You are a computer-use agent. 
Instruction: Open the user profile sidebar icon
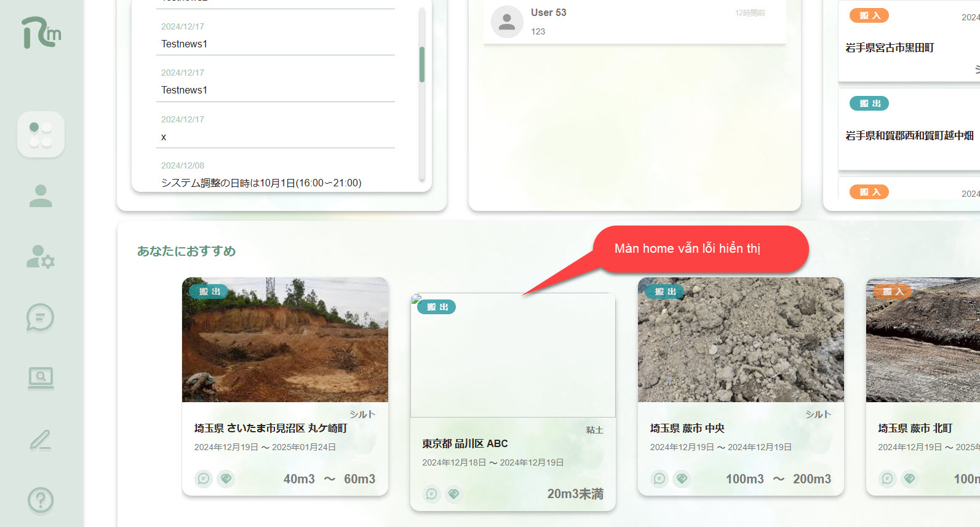pyautogui.click(x=41, y=196)
